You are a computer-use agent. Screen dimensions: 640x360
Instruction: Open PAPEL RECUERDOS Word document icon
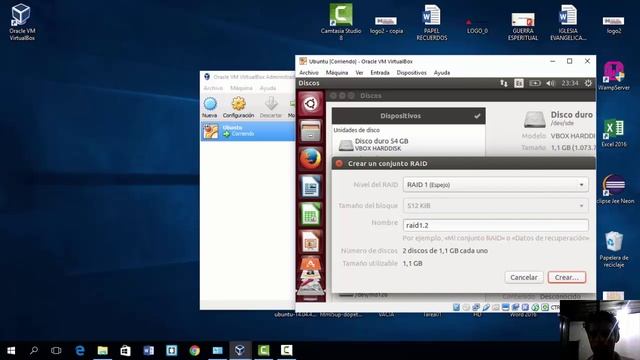431,22
